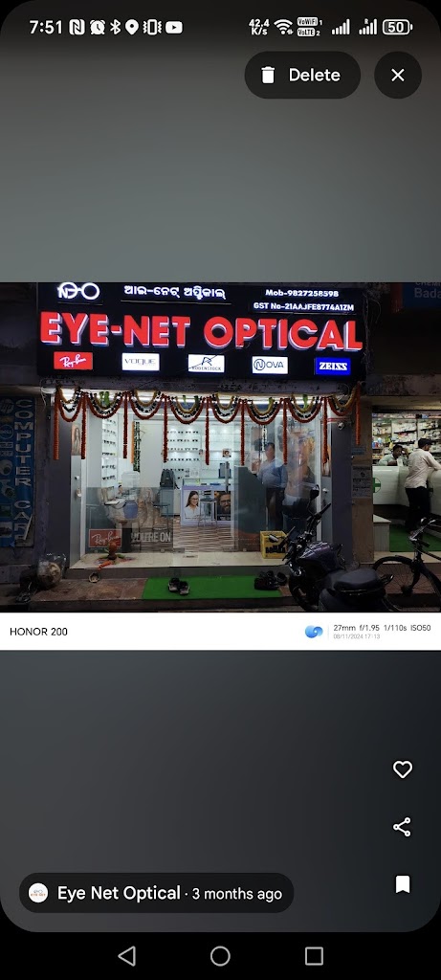Viewport: 441px width, 980px height.
Task: Tap the battery indicator in status bar
Action: pyautogui.click(x=397, y=27)
